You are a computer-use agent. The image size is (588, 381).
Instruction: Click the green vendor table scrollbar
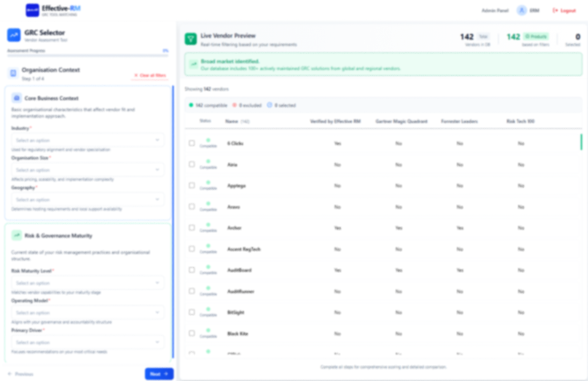click(x=581, y=142)
